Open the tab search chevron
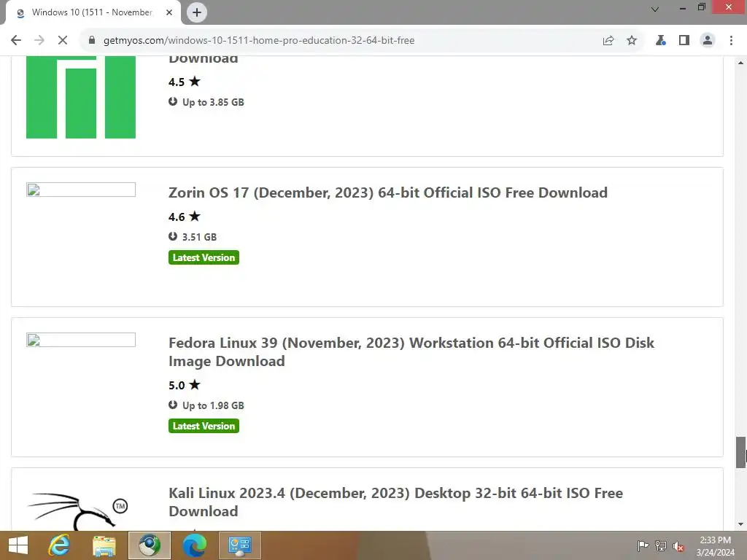 coord(655,9)
